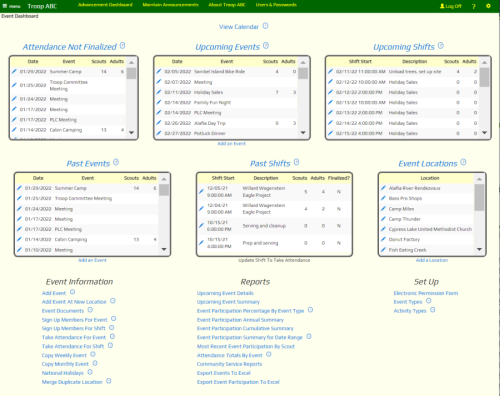The height and width of the screenshot is (396, 500).
Task: Edit Potluck Dinner using pencil icon
Action: (x=159, y=133)
